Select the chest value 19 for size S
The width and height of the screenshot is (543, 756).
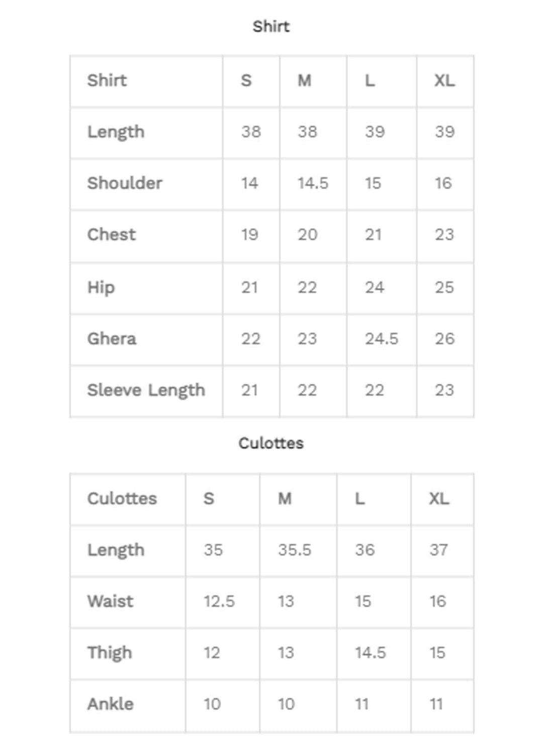pos(249,234)
